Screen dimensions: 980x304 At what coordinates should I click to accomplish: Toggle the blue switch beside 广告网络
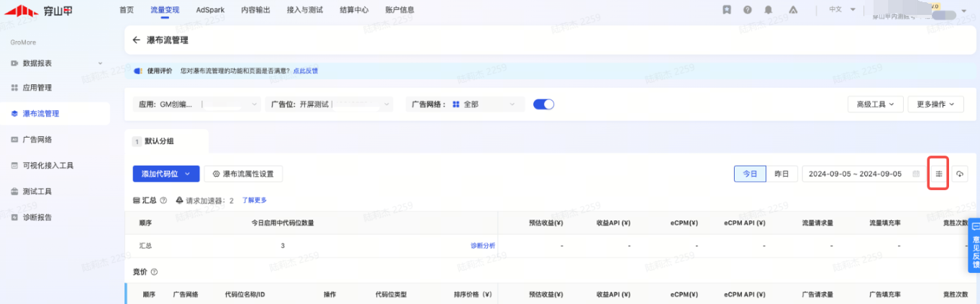click(x=543, y=104)
